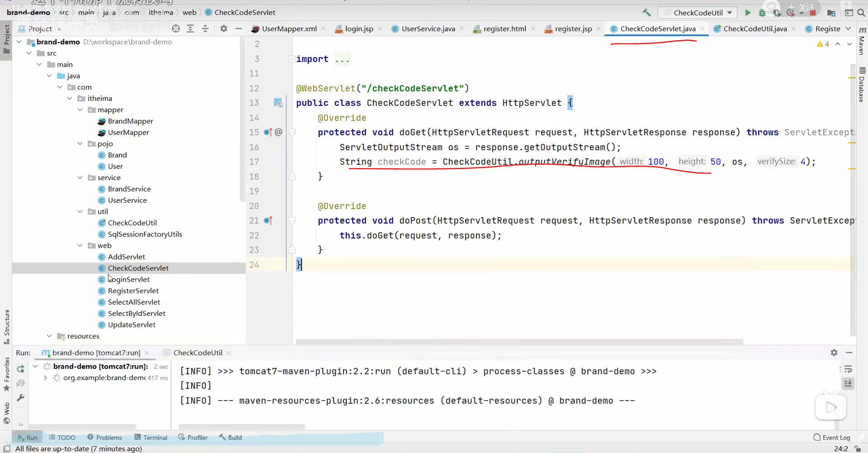Go to next highlighted error arrow

[849, 44]
